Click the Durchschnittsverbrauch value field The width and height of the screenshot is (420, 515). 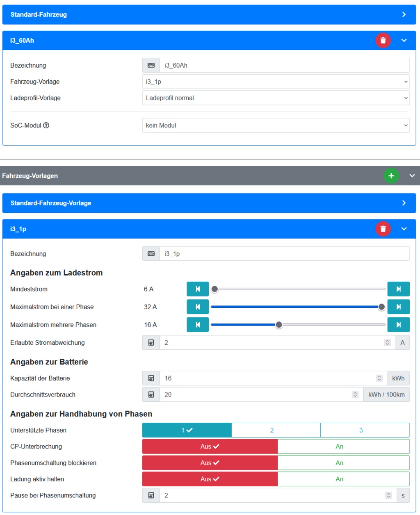click(262, 395)
